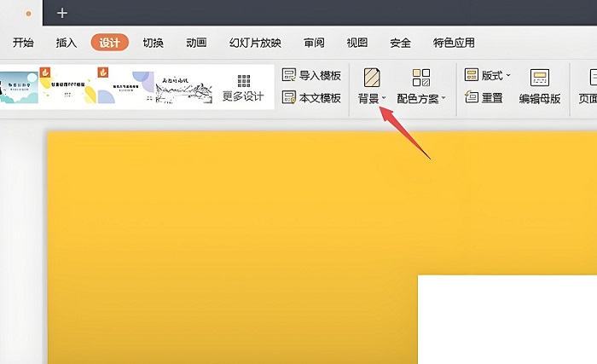Open a new tab with plus icon
Viewport: 597px width, 364px height.
(x=62, y=14)
